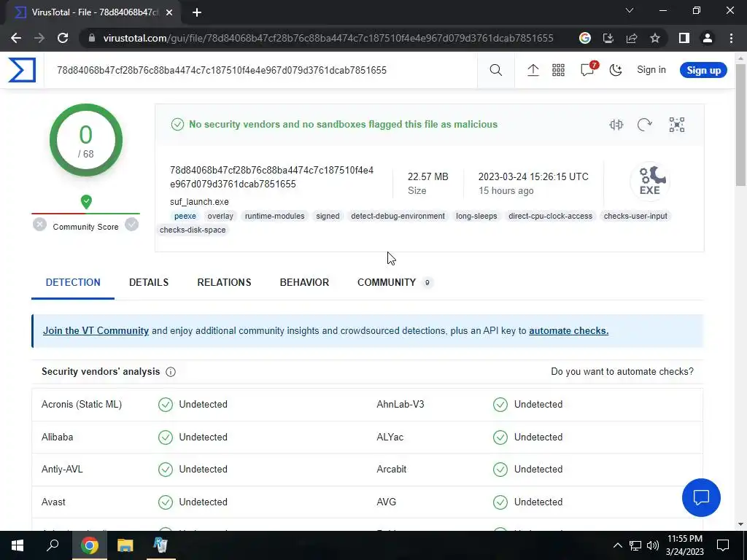Switch to the DETAILS tab
This screenshot has width=747, height=560.
(149, 282)
